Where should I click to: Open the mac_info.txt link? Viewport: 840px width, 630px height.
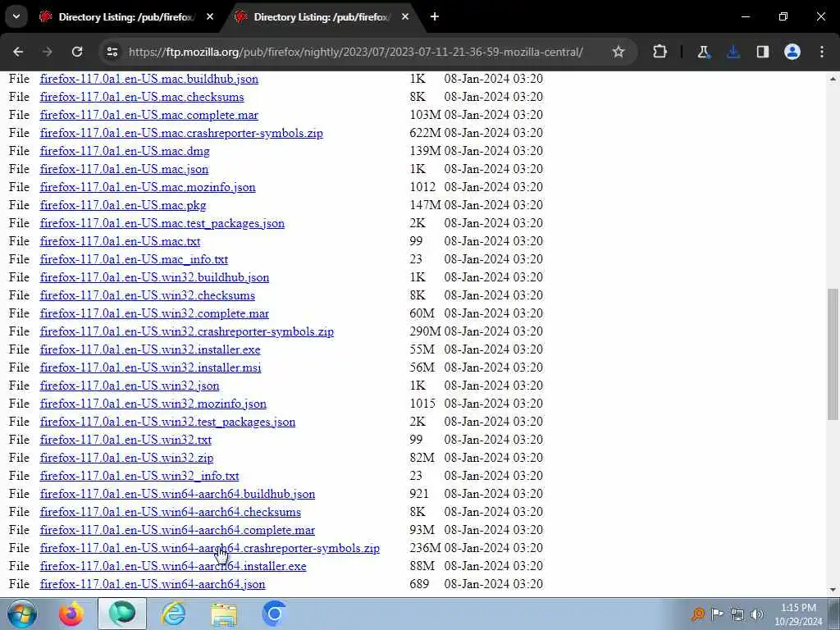(x=134, y=259)
